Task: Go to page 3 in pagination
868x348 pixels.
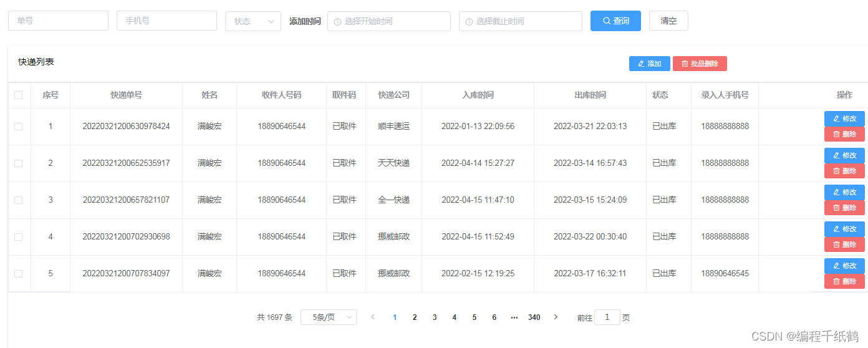Action: (435, 317)
